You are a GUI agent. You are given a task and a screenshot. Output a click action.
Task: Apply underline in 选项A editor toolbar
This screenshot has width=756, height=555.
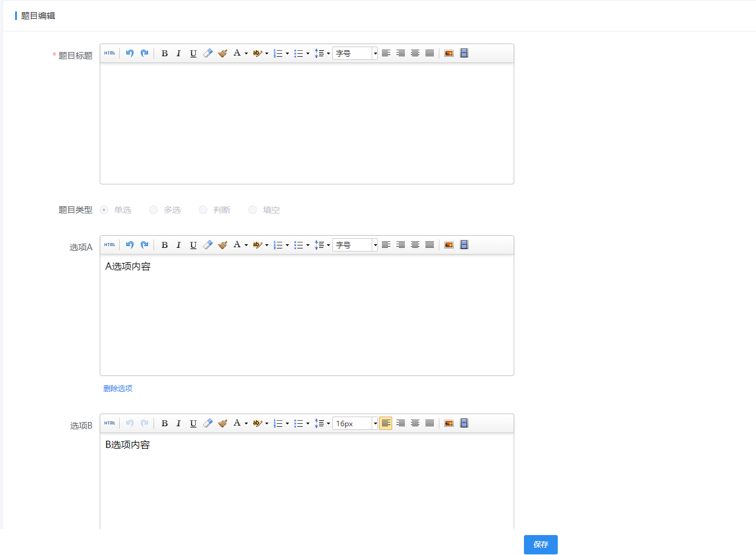click(x=193, y=245)
